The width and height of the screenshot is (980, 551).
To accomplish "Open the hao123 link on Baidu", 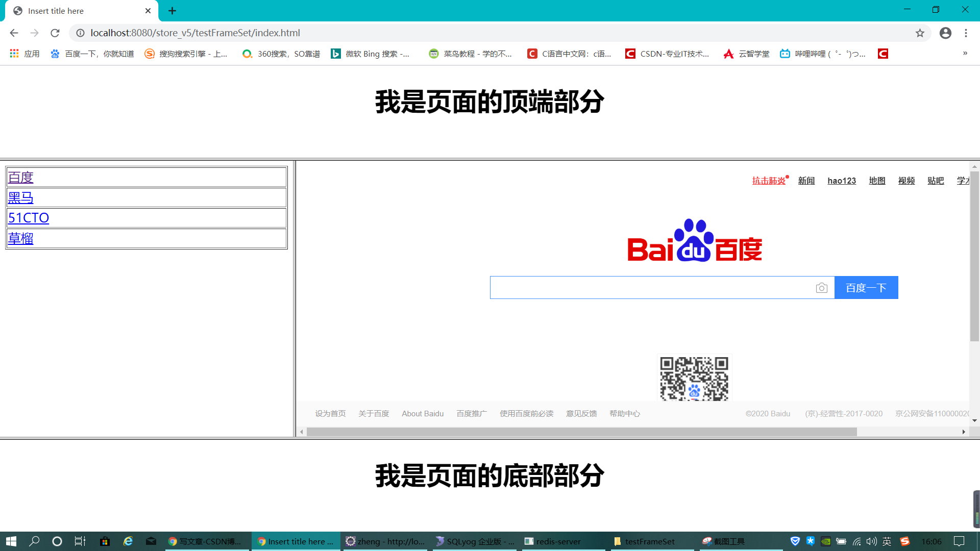I will tap(841, 181).
